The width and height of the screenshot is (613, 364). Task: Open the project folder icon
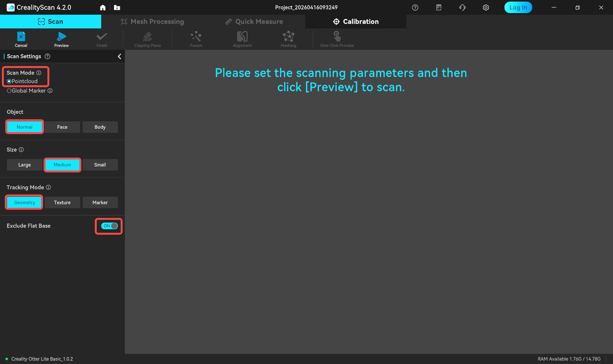(x=117, y=7)
